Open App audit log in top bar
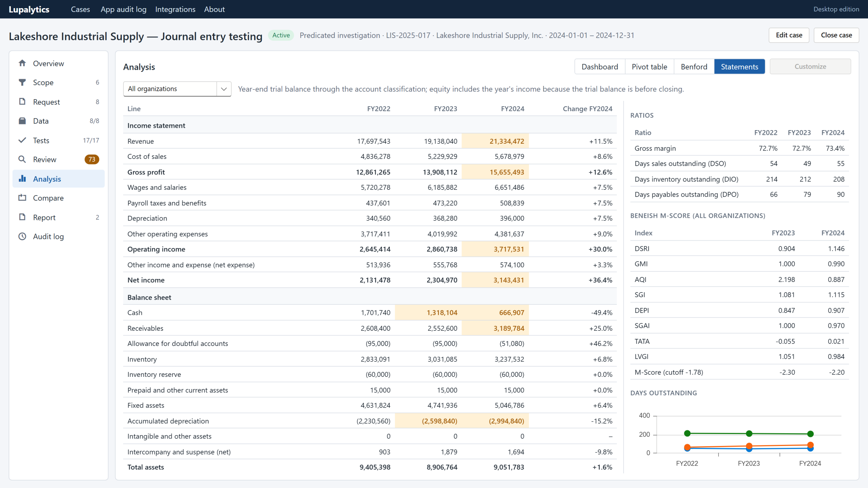Image resolution: width=868 pixels, height=488 pixels. pyautogui.click(x=123, y=9)
